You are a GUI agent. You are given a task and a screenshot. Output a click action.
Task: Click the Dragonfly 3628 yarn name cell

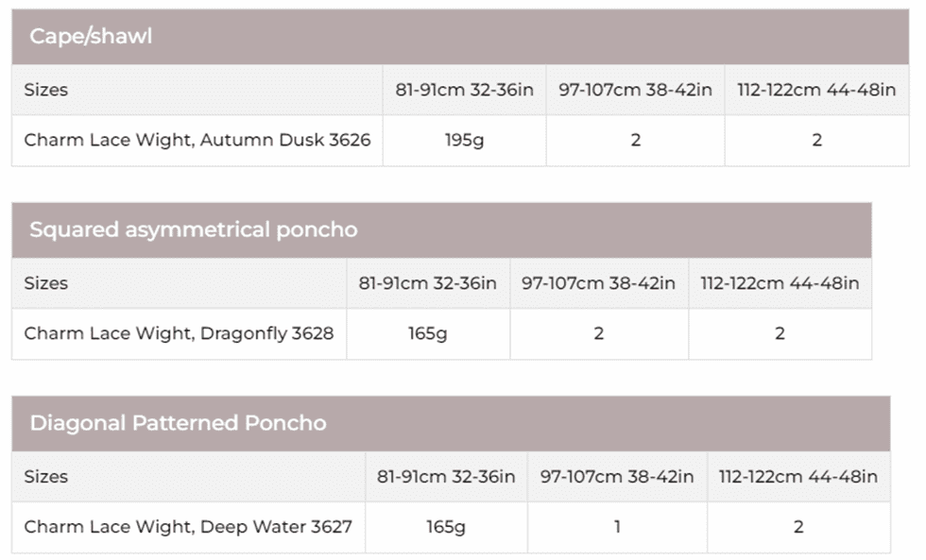point(179,333)
